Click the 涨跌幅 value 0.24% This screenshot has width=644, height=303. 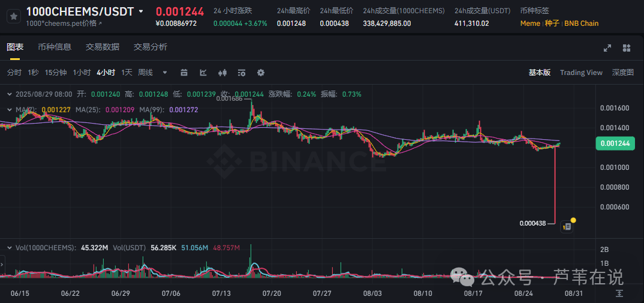click(x=307, y=94)
